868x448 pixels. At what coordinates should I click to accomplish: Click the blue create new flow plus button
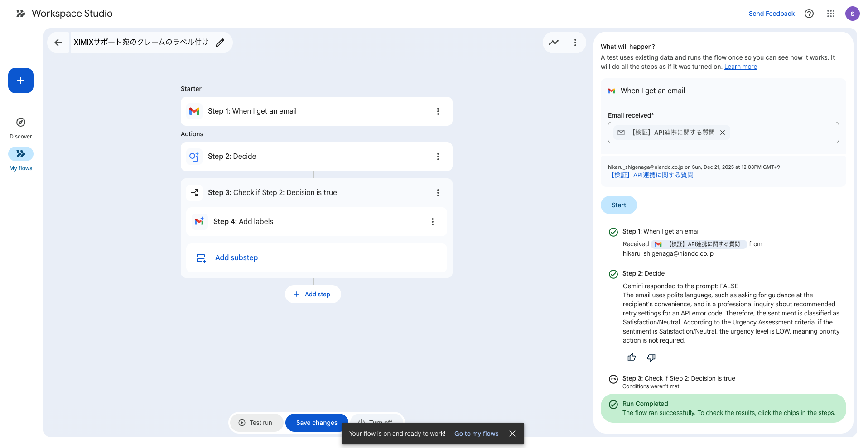21,81
